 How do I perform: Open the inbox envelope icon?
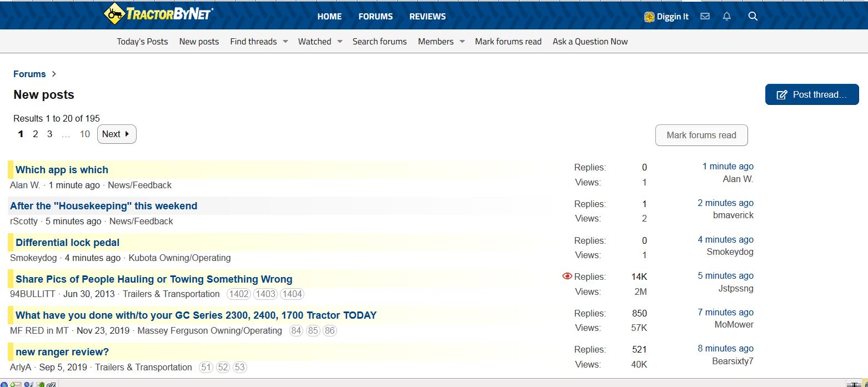pos(705,17)
